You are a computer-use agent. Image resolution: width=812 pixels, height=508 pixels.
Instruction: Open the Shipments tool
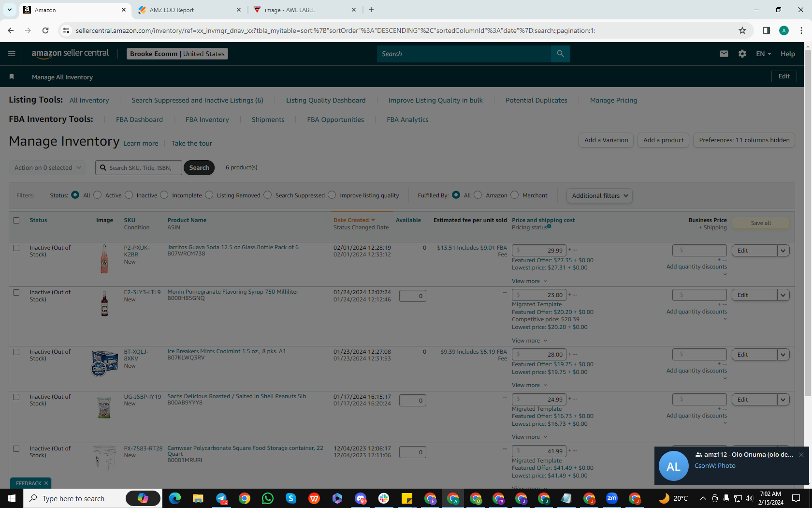[268, 120]
